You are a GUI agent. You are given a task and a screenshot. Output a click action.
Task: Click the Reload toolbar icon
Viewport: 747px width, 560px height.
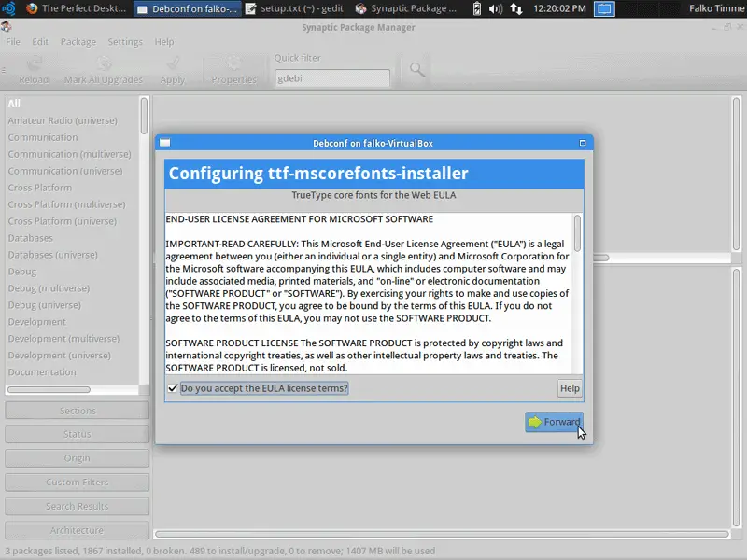(34, 69)
